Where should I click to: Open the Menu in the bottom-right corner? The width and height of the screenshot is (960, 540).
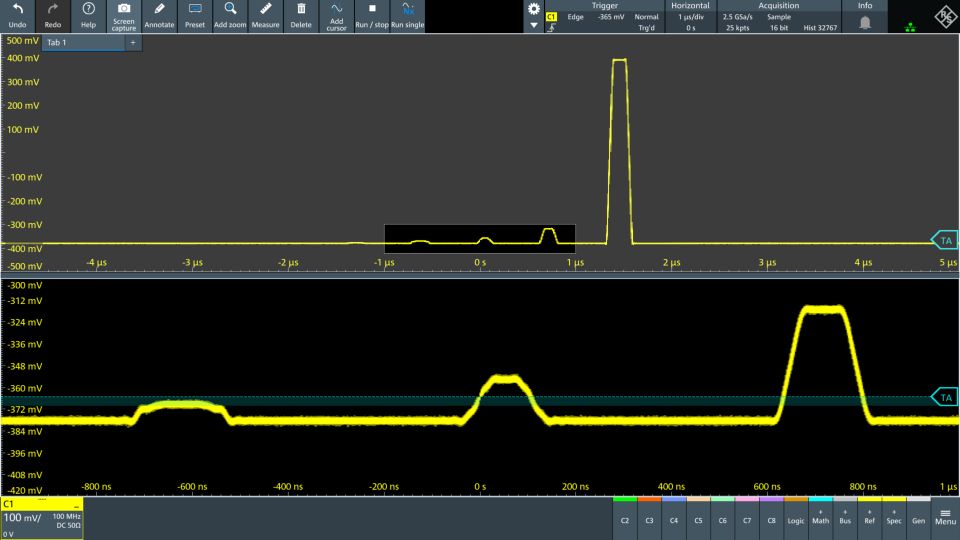pyautogui.click(x=945, y=517)
